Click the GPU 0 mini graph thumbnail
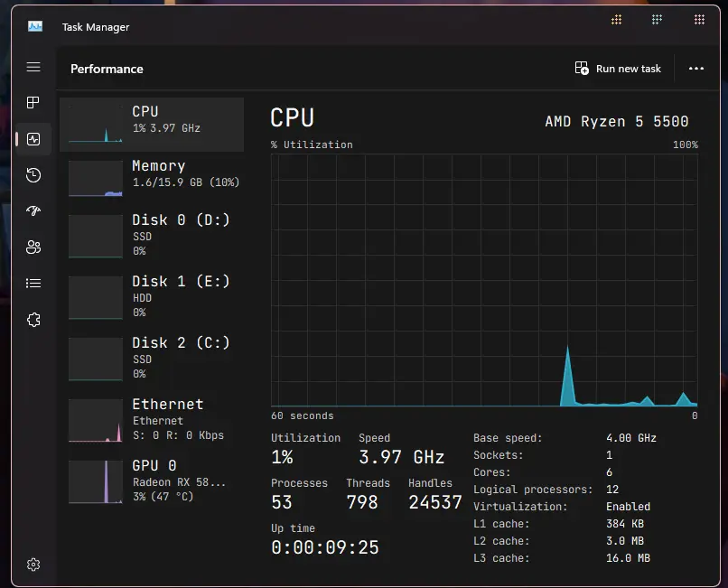Image resolution: width=728 pixels, height=588 pixels. coord(96,481)
